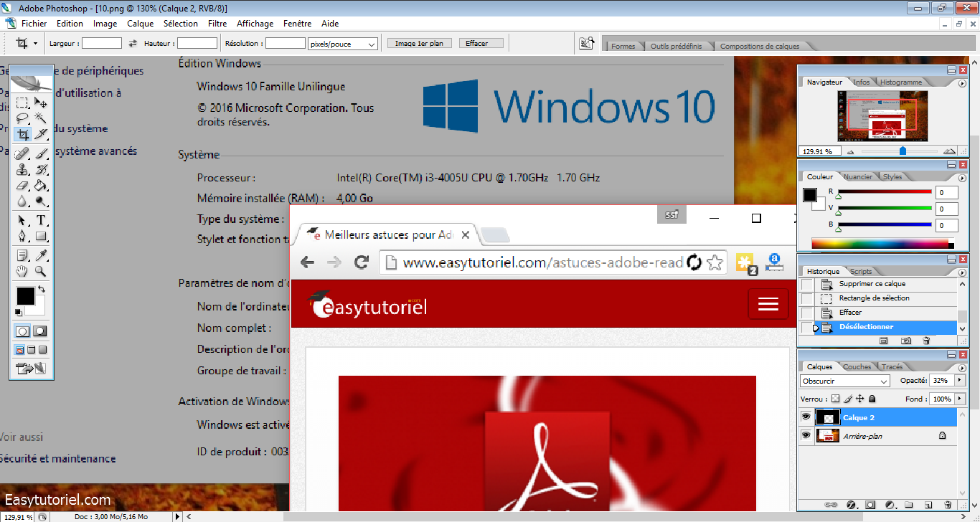
Task: Open the Calque menu
Action: point(141,24)
